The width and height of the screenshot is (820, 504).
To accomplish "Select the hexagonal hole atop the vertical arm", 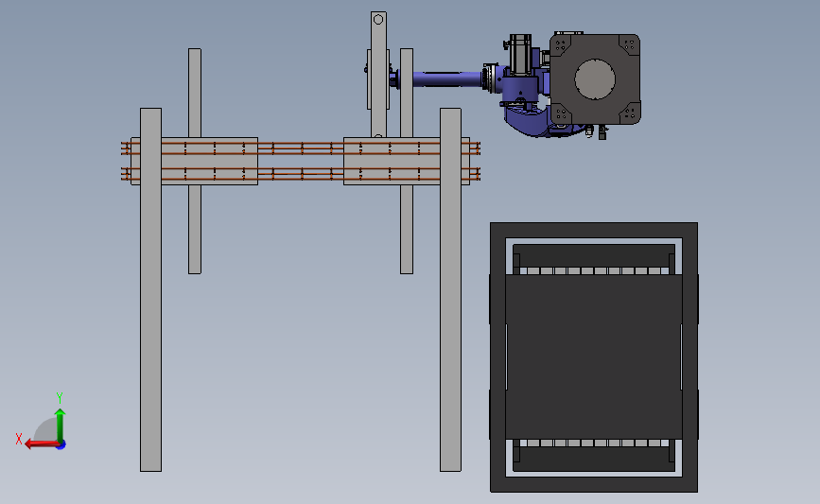I will click(x=378, y=19).
